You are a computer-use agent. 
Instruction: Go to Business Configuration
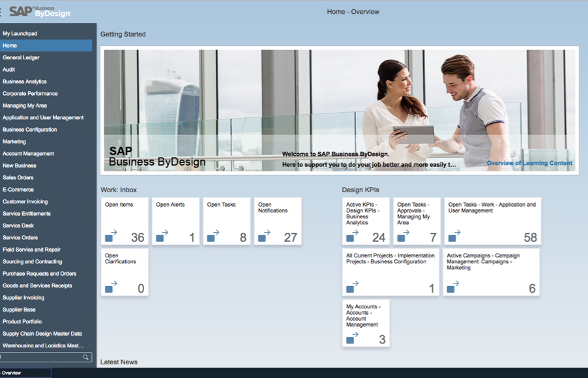click(46, 130)
